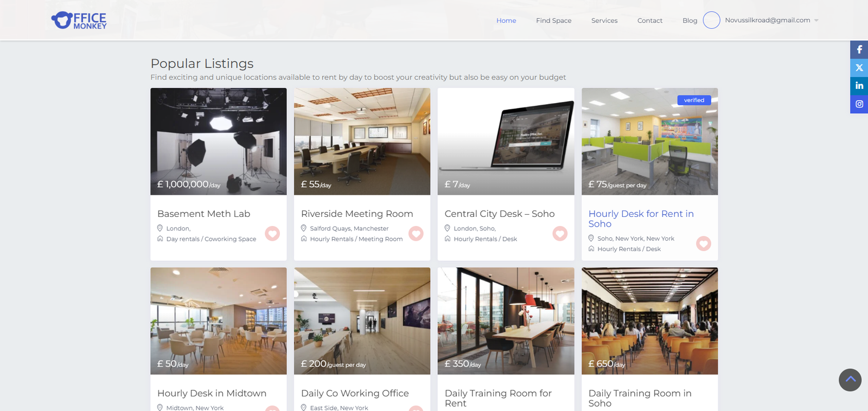This screenshot has width=868, height=411.
Task: Click the X (Twitter) sidebar icon
Action: coord(859,68)
